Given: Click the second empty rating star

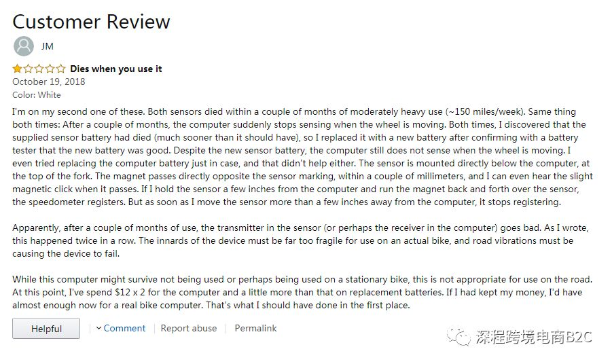Looking at the screenshot, I should click(28, 69).
